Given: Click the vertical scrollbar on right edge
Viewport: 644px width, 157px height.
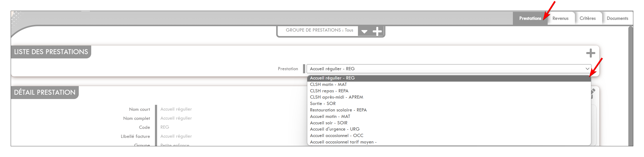Looking at the screenshot, I should [x=630, y=86].
